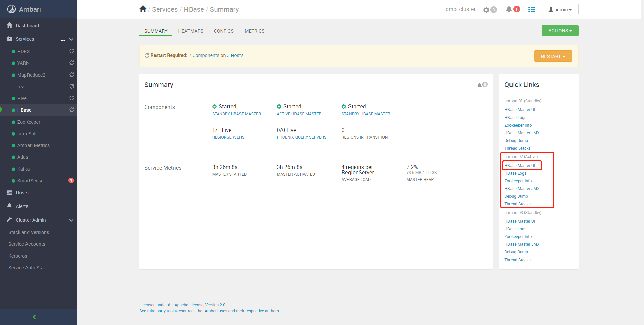Open the 7 Components link

tap(204, 55)
